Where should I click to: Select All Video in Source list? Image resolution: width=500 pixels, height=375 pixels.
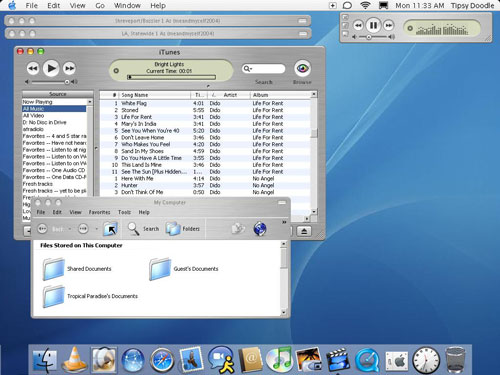(x=54, y=115)
